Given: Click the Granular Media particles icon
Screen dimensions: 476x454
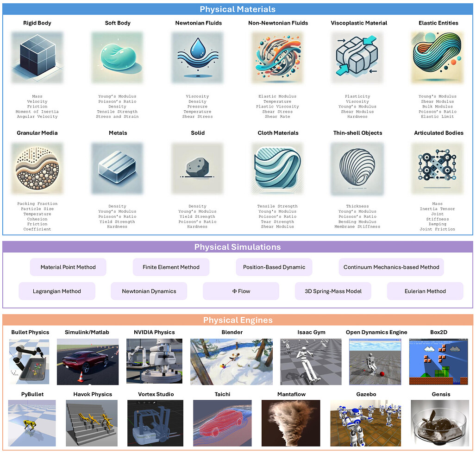Looking at the screenshot, I should coord(38,168).
